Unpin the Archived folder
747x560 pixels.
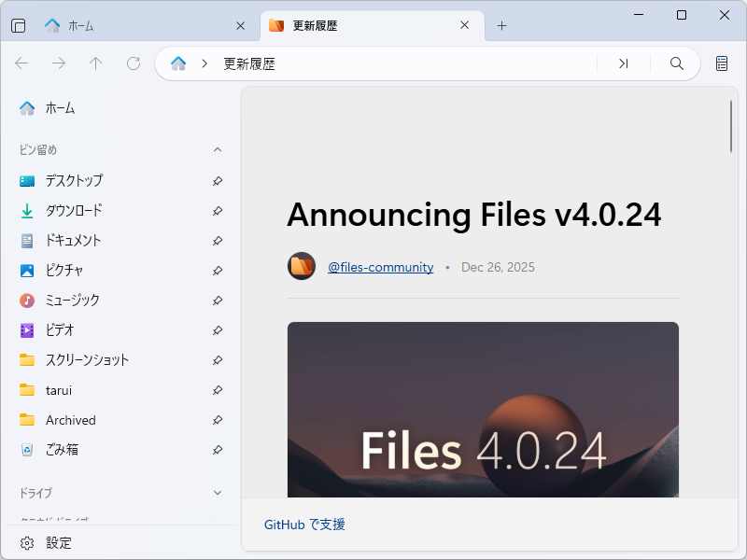pos(217,420)
